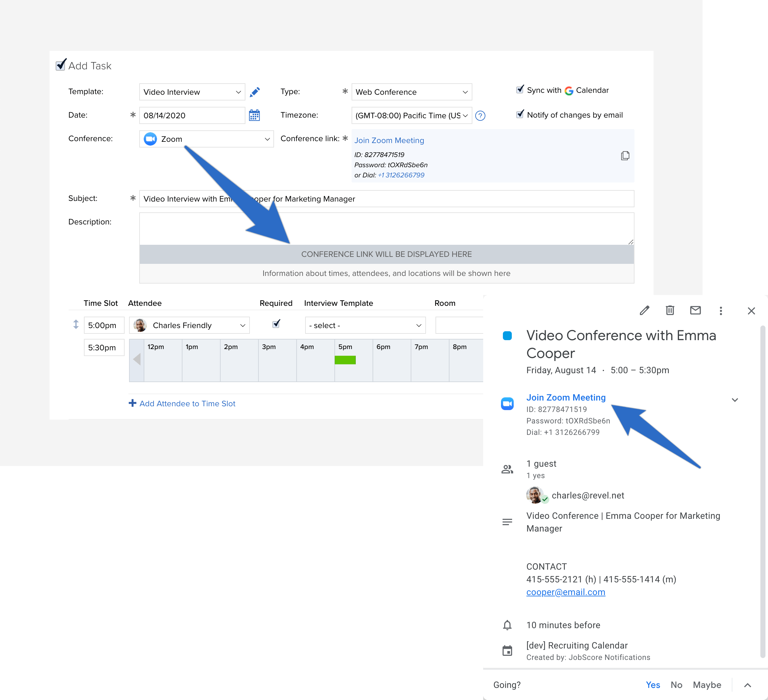Click the time slot reorder arrows icon
The height and width of the screenshot is (700, 768).
[76, 324]
